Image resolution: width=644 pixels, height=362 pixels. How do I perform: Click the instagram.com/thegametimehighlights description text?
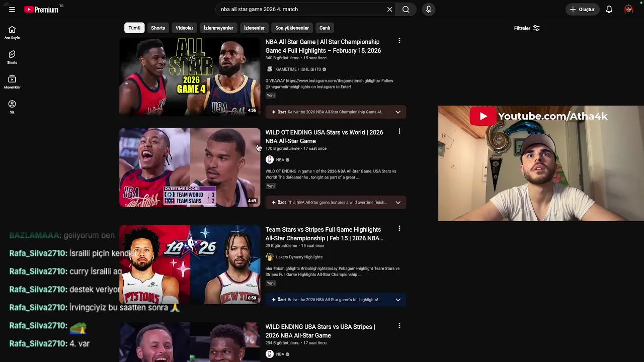pos(329,83)
